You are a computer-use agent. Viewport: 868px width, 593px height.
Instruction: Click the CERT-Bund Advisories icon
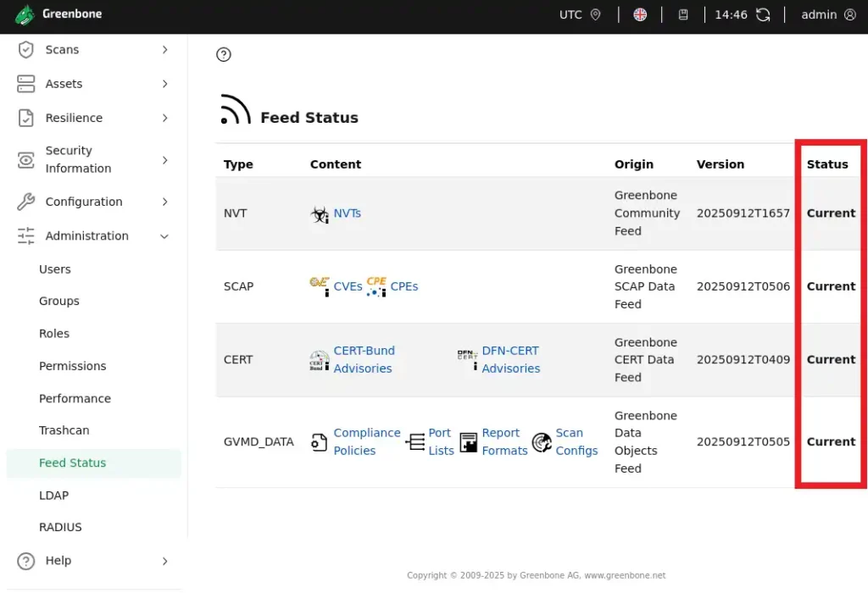coord(320,360)
